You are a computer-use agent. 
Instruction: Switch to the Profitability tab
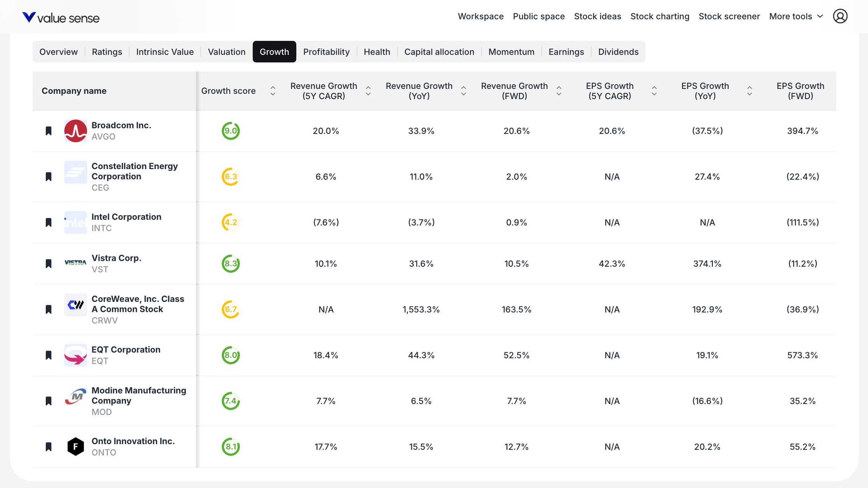tap(326, 52)
